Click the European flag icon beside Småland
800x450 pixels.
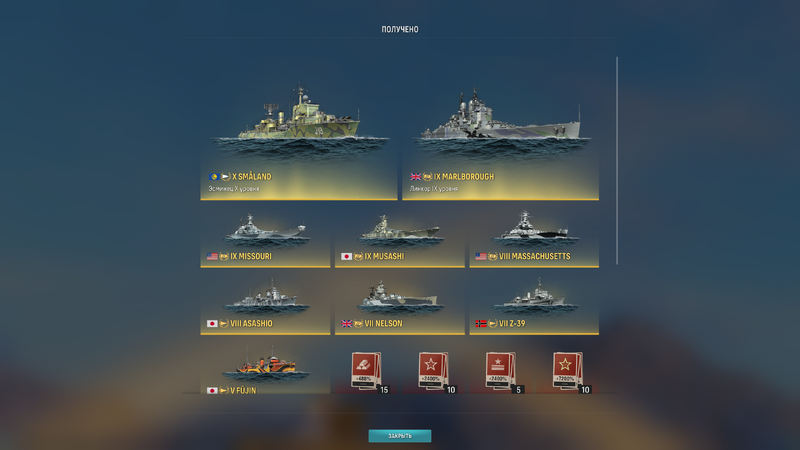[214, 177]
